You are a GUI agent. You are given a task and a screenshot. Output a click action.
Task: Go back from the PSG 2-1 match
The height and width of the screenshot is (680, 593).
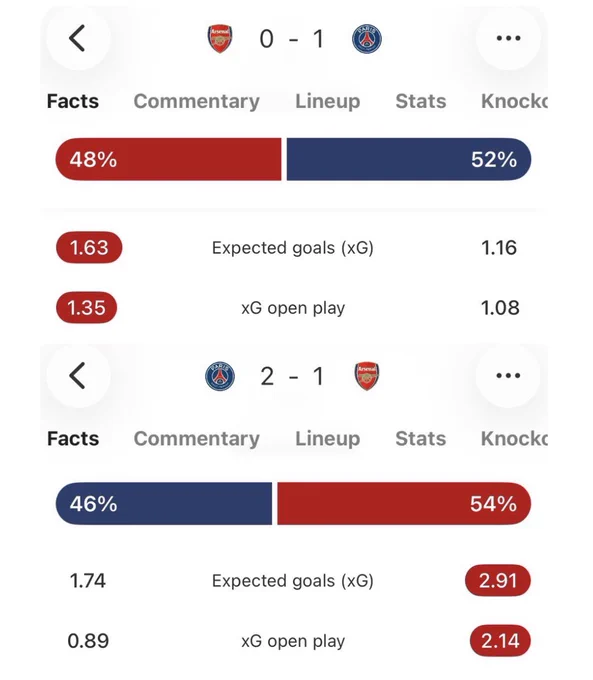click(78, 376)
